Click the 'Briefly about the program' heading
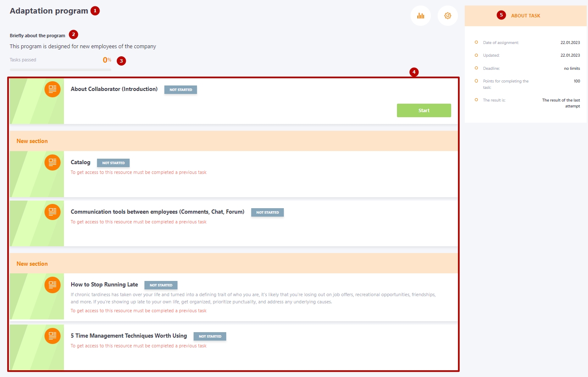 tap(38, 36)
